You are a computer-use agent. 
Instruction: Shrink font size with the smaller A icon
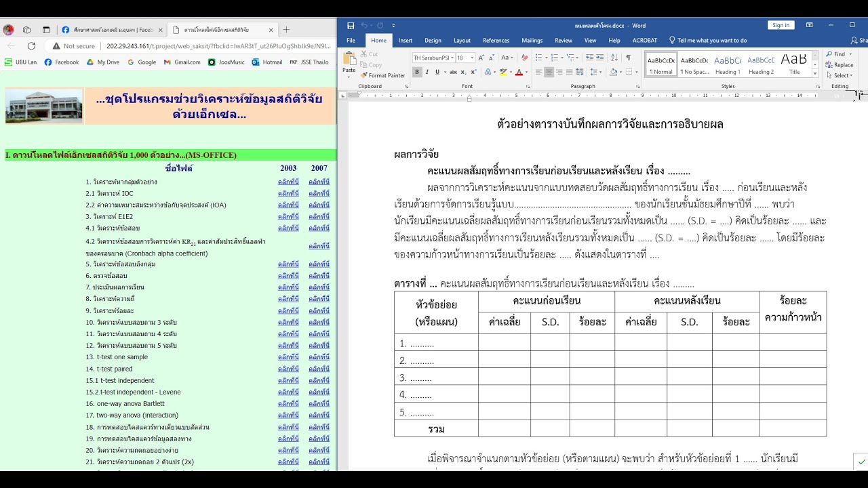(x=491, y=58)
